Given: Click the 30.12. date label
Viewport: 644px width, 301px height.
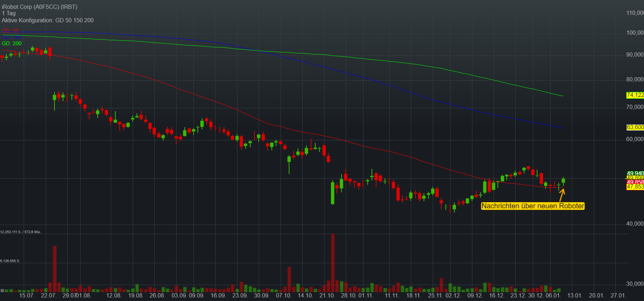Looking at the screenshot, I should point(536,296).
